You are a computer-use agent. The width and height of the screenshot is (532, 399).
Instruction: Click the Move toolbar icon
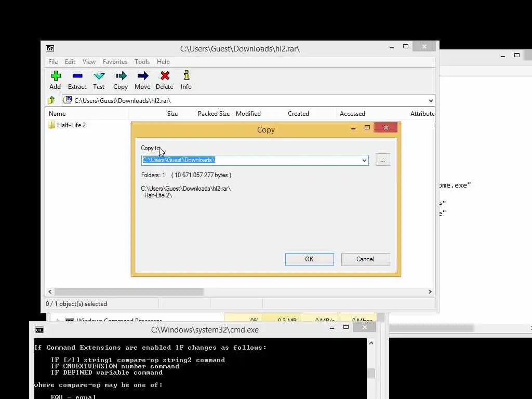click(142, 76)
